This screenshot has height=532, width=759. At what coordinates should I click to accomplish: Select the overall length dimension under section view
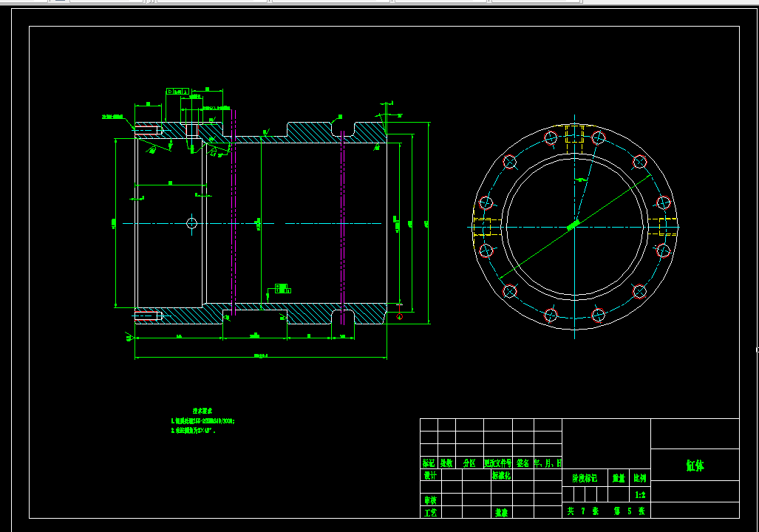click(x=260, y=357)
